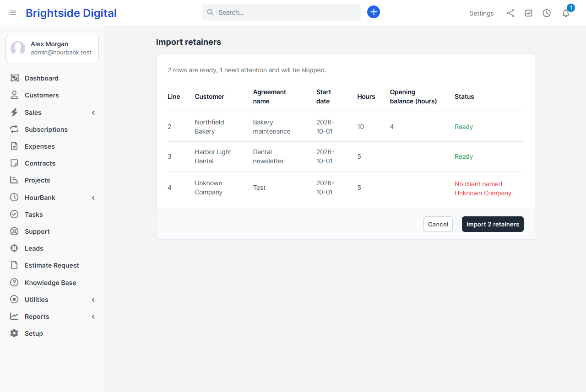Expand the Reports submenu chevron

tap(93, 317)
